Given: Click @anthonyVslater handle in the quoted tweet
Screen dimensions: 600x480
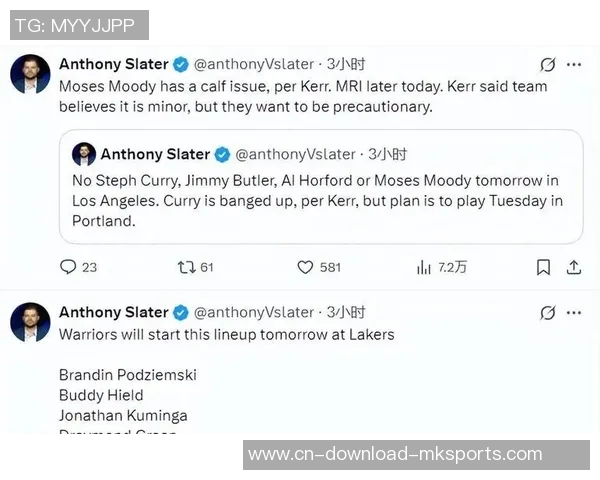Looking at the screenshot, I should (295, 154).
